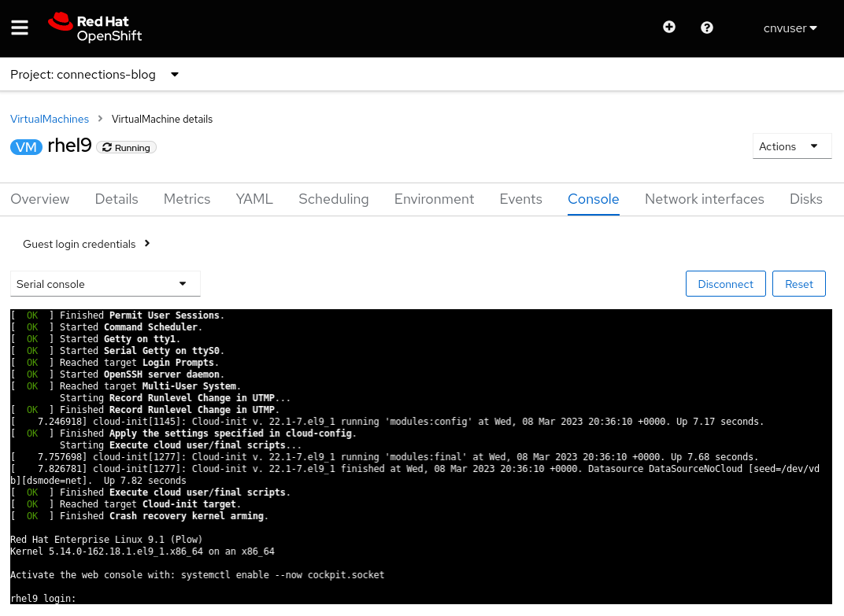The width and height of the screenshot is (844, 616).
Task: Go to VirtualMachines breadcrumb link
Action: tap(50, 120)
